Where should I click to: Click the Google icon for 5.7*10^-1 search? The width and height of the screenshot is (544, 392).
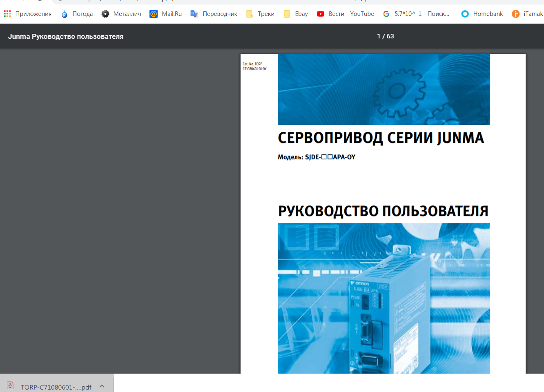pos(386,14)
